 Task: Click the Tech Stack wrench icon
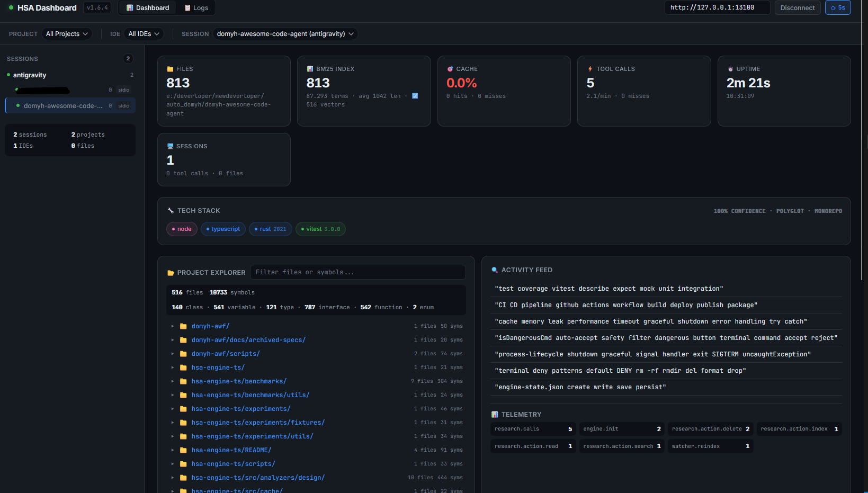tap(171, 211)
